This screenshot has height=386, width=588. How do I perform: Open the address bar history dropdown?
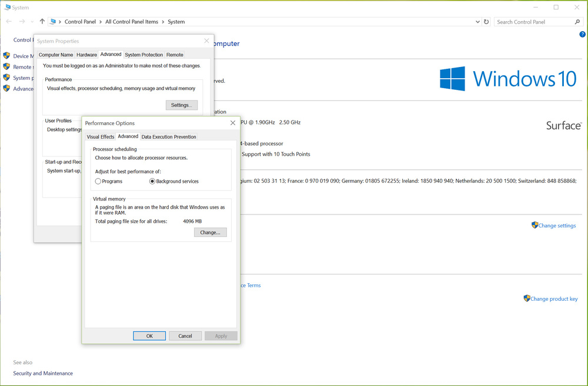[x=477, y=22]
